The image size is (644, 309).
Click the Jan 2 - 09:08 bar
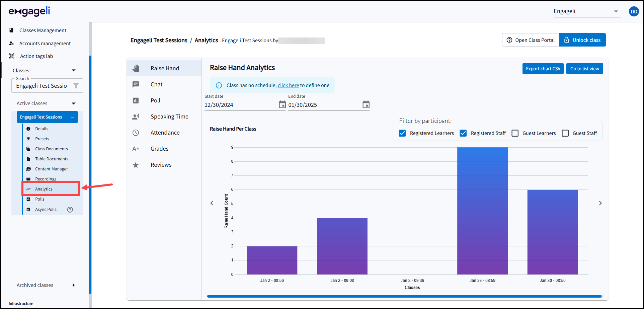(342, 246)
